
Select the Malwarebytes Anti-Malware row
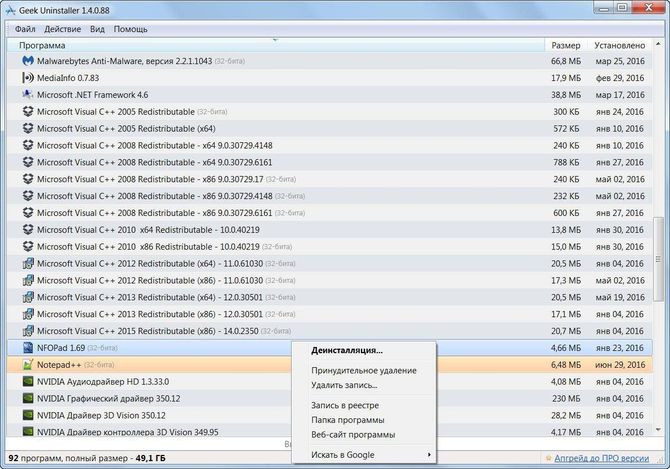330,61
